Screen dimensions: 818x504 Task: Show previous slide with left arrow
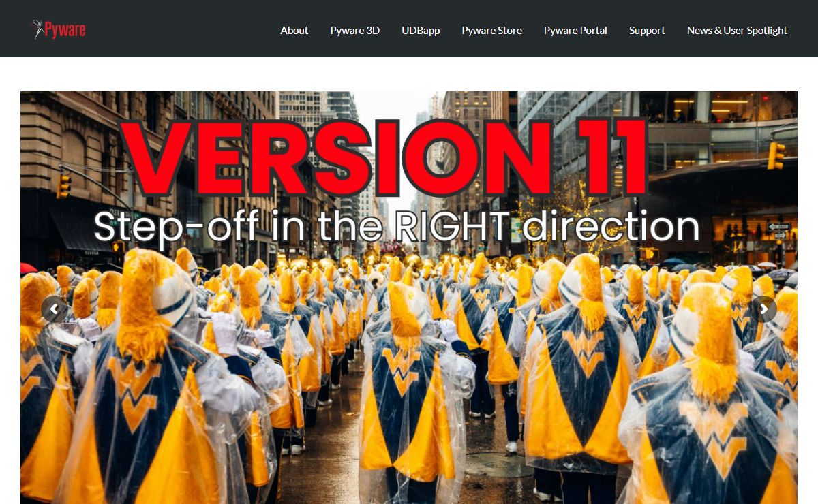[x=54, y=309]
